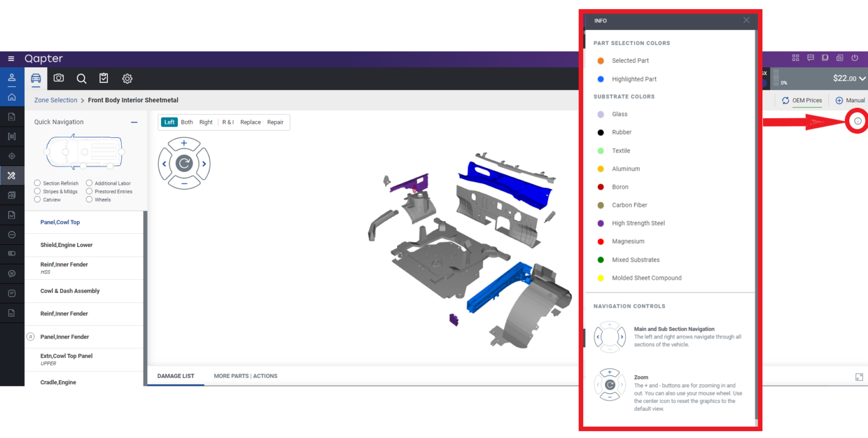Collapse the Quick Navigation panel
The image size is (868, 438).
click(x=134, y=122)
